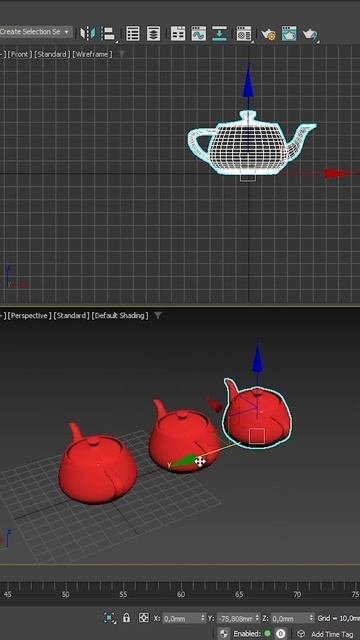The width and height of the screenshot is (360, 640).
Task: Click frame 50 on the timeline
Action: pos(66,594)
